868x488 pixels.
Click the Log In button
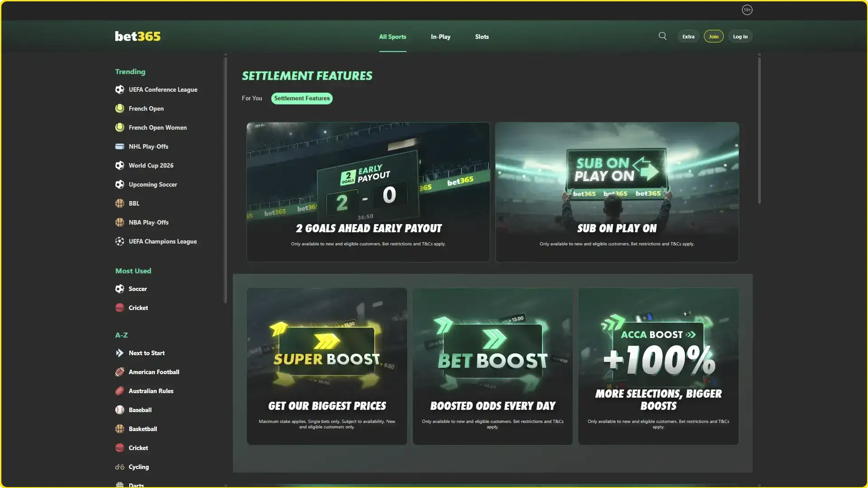(x=740, y=37)
